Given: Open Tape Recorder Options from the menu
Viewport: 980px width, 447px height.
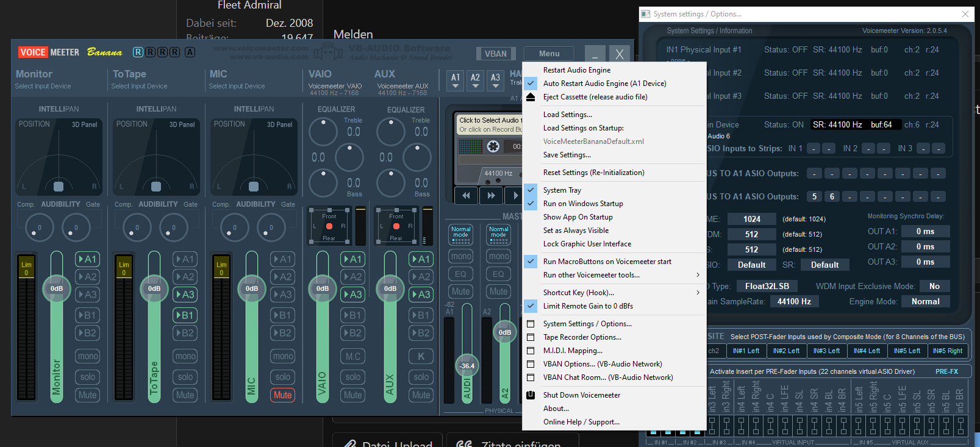Looking at the screenshot, I should (x=614, y=337).
